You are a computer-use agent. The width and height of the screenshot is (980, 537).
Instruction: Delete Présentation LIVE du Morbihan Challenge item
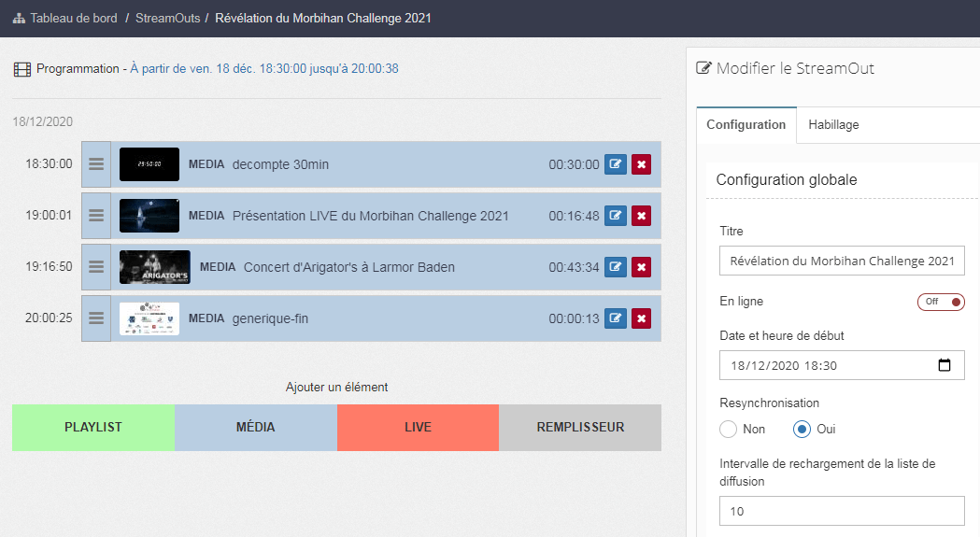(641, 216)
